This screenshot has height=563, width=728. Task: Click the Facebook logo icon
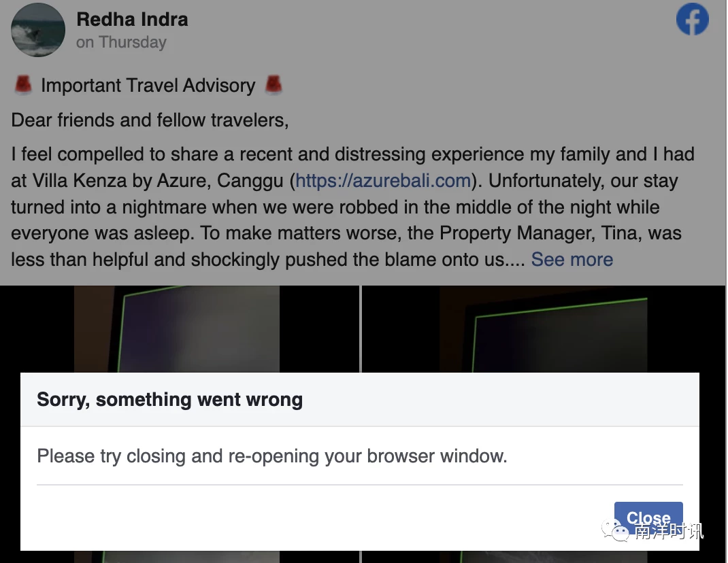[692, 19]
